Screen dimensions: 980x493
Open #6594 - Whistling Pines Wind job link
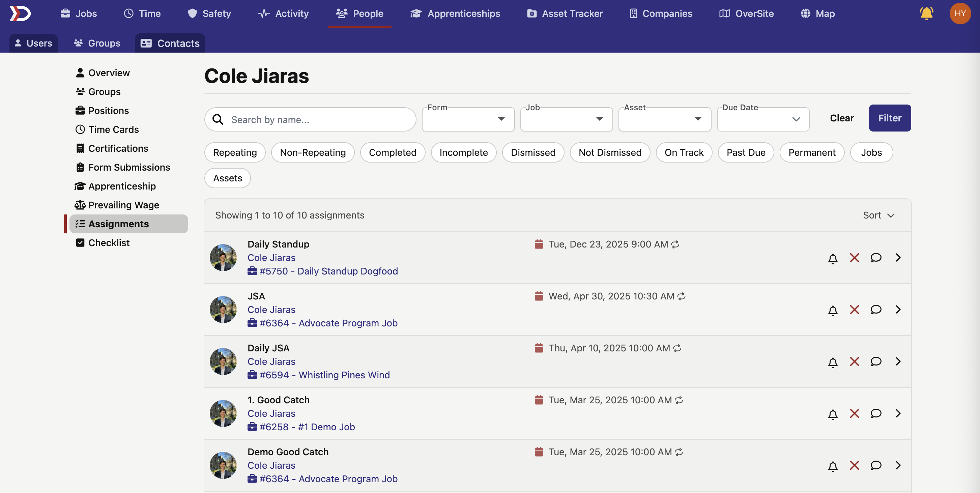pyautogui.click(x=324, y=375)
